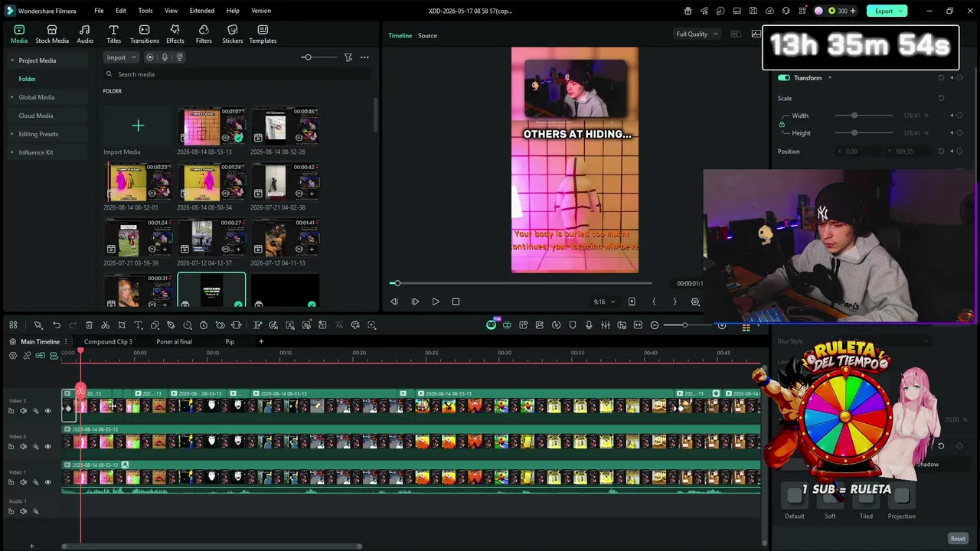Select the Crop tool in timeline toolbar
Image resolution: width=980 pixels, height=551 pixels.
(x=122, y=325)
